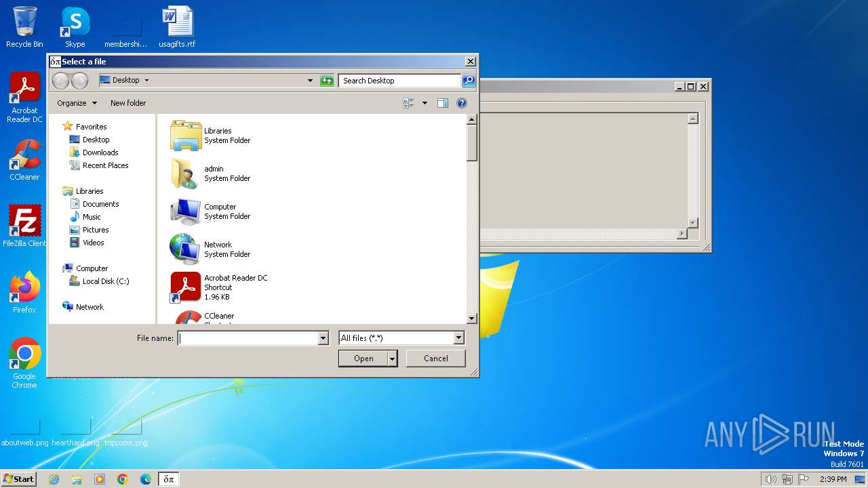Image resolution: width=868 pixels, height=488 pixels.
Task: Click the clock showing 2:39 PM
Action: point(833,479)
